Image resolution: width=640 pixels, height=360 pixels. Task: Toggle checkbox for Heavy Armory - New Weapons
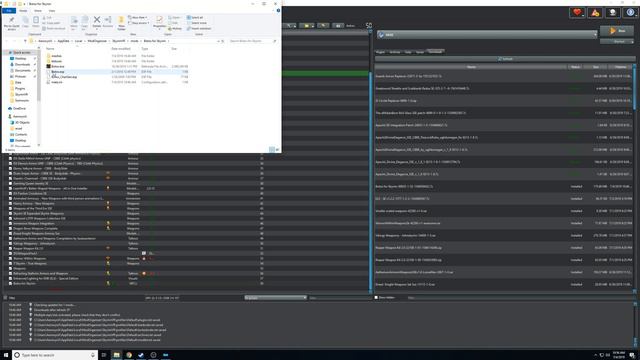coord(11,203)
